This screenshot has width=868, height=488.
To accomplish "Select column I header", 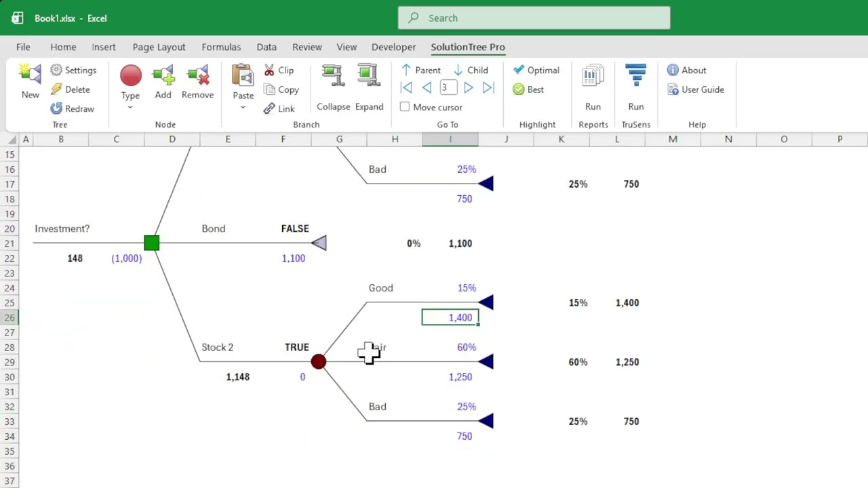I will pyautogui.click(x=450, y=139).
